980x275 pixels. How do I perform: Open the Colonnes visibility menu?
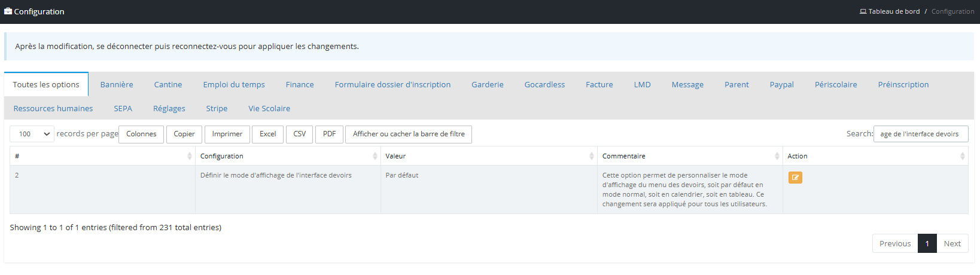(141, 134)
